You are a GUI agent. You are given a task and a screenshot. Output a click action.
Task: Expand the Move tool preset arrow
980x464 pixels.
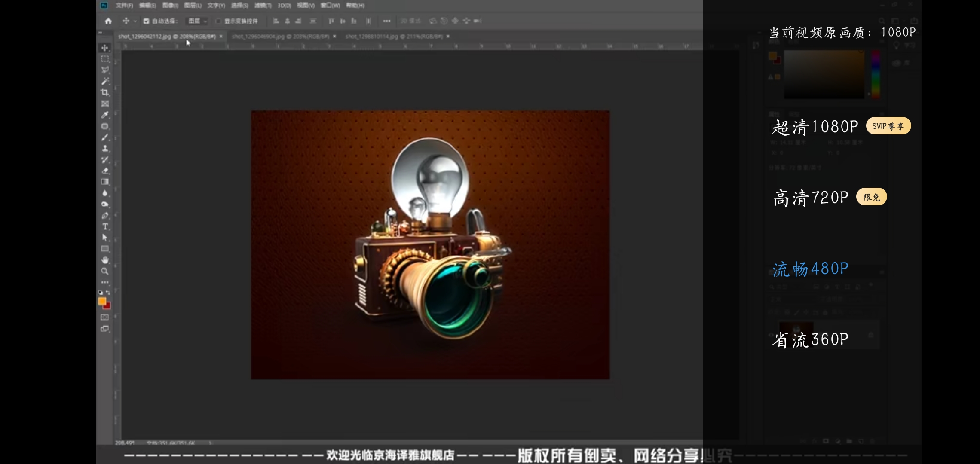135,21
